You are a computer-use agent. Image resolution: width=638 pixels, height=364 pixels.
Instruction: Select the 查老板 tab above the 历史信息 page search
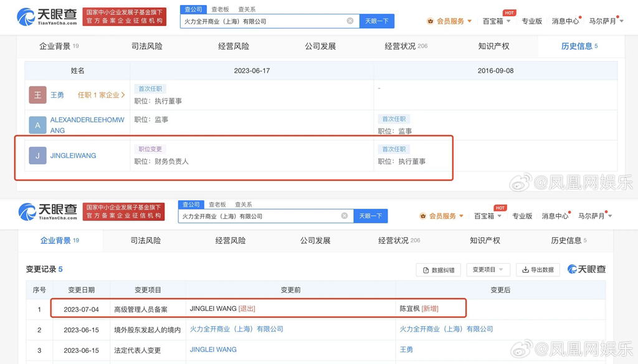pyautogui.click(x=220, y=9)
